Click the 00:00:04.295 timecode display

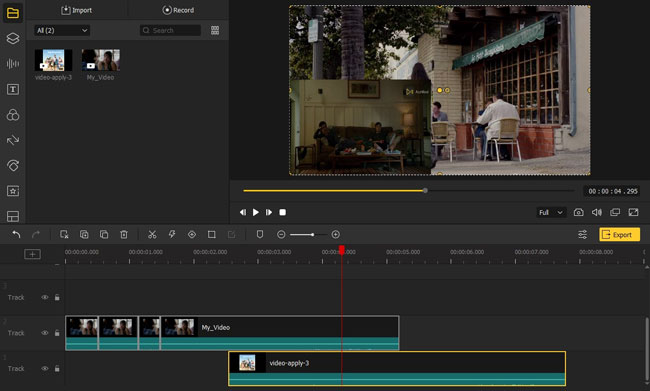tap(613, 191)
